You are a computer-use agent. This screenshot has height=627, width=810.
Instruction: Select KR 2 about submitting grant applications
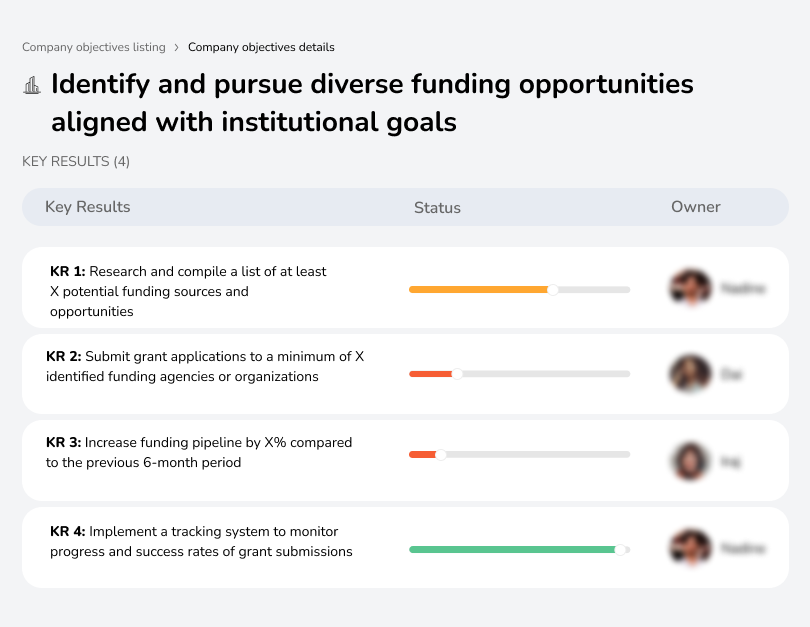(205, 367)
